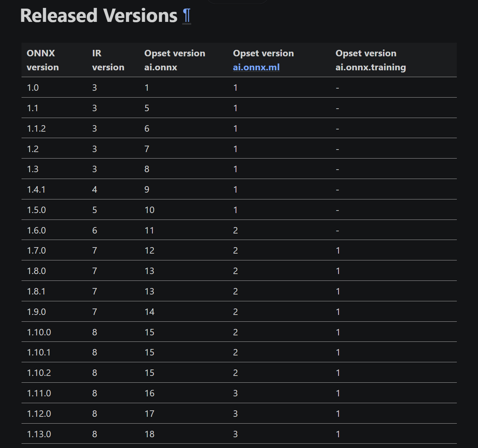Click the Opset version ai.onnx header
Screen dimensions: 478x448
(x=175, y=60)
